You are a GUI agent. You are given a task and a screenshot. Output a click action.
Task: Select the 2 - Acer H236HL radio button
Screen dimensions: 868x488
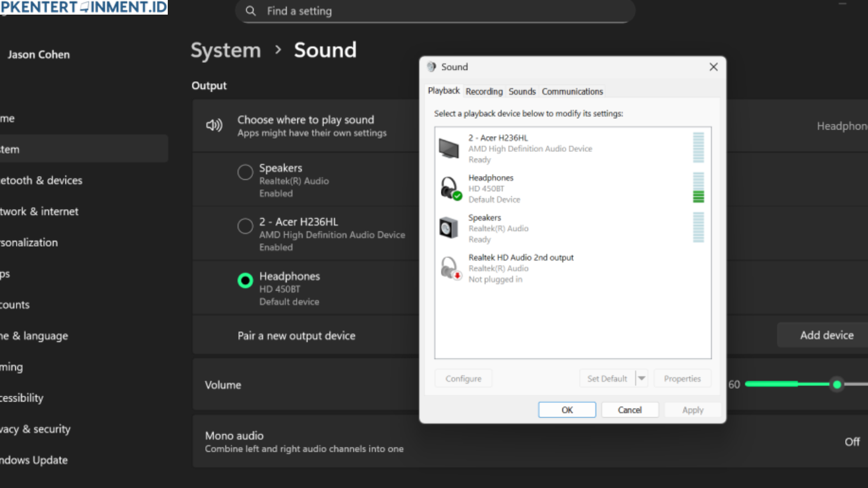point(245,226)
